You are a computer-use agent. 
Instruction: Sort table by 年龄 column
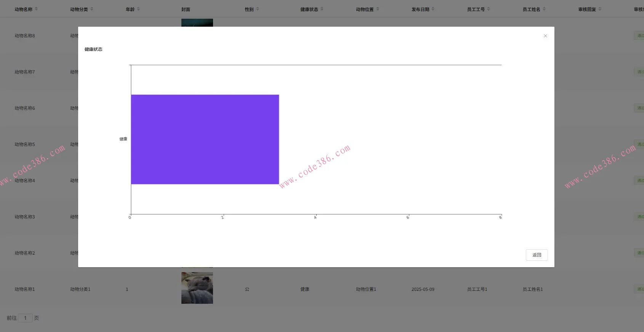[x=138, y=9]
